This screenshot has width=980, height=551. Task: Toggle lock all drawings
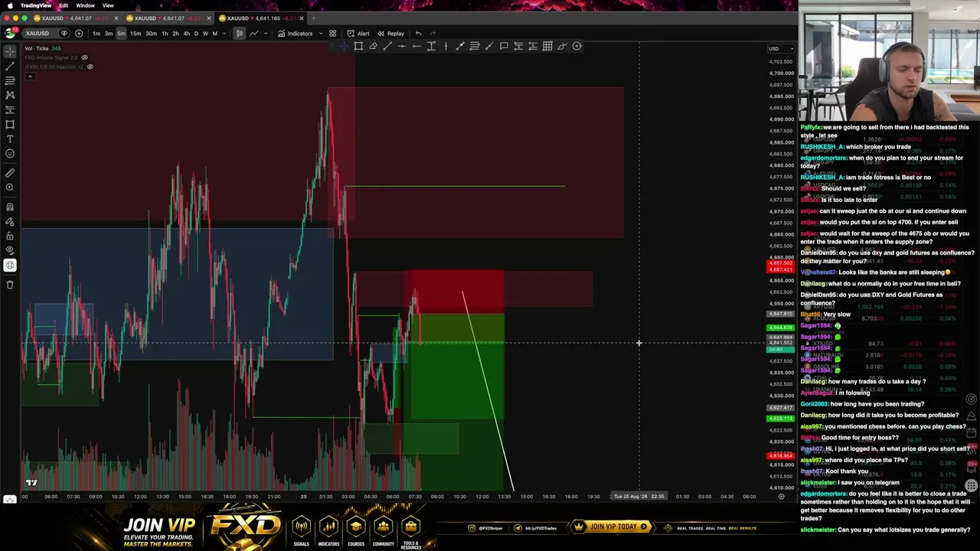click(10, 236)
